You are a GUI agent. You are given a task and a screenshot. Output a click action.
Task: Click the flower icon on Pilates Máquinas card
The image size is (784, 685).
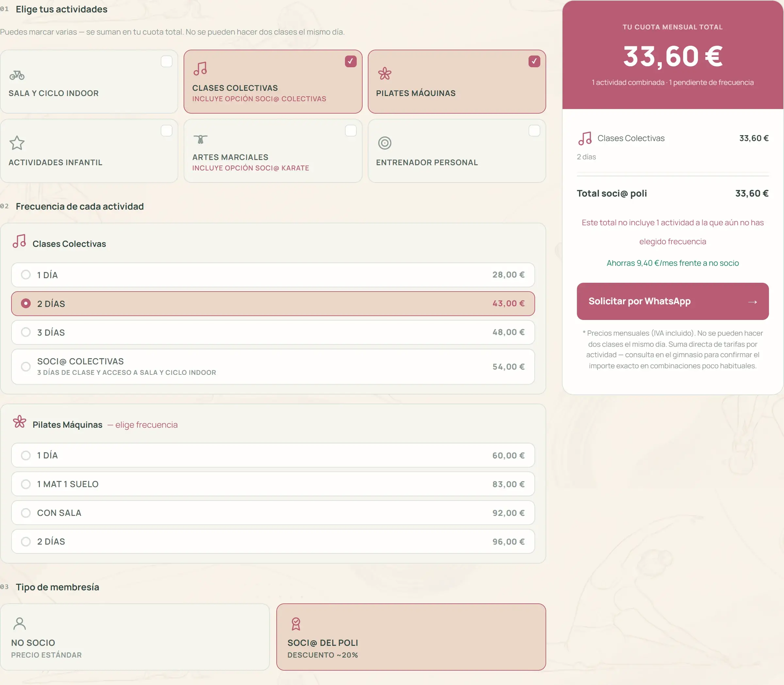tap(384, 73)
